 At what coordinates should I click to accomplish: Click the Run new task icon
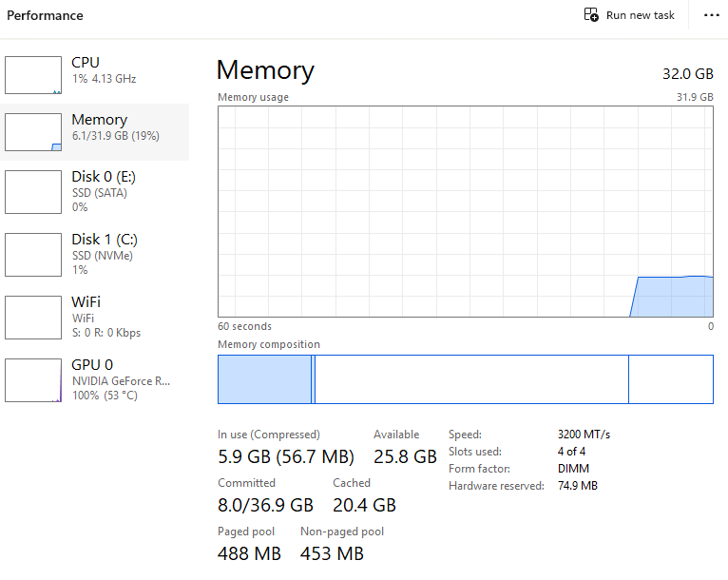(x=591, y=15)
